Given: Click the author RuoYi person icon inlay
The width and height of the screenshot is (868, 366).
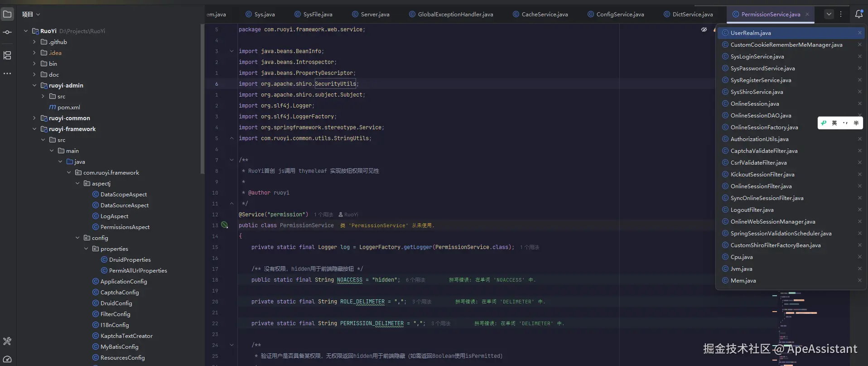Looking at the screenshot, I should click(340, 215).
